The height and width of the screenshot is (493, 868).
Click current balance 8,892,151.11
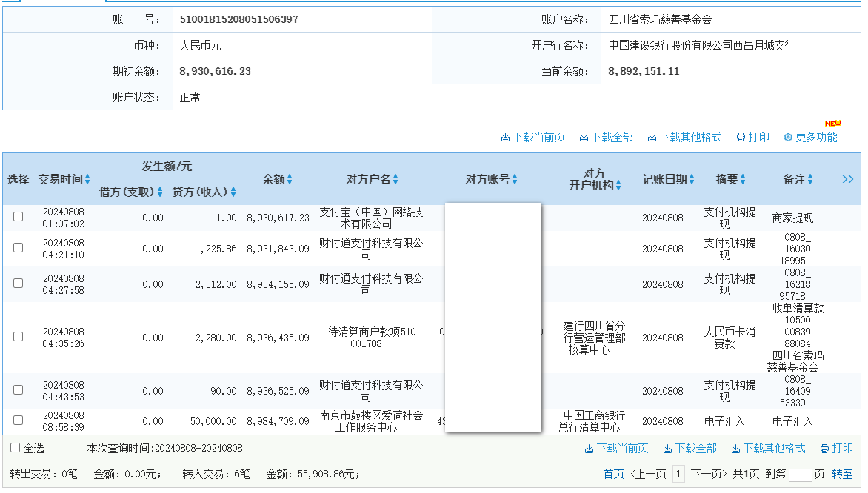[x=644, y=71]
